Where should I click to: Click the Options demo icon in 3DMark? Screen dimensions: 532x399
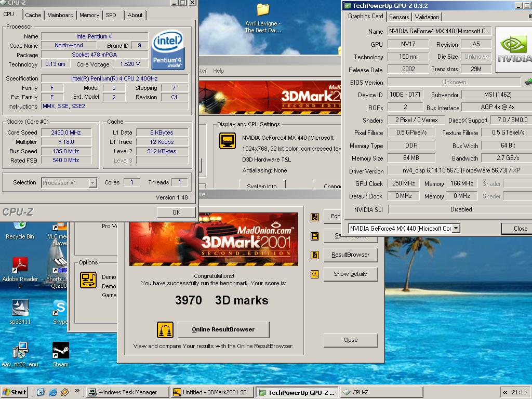pos(88,280)
